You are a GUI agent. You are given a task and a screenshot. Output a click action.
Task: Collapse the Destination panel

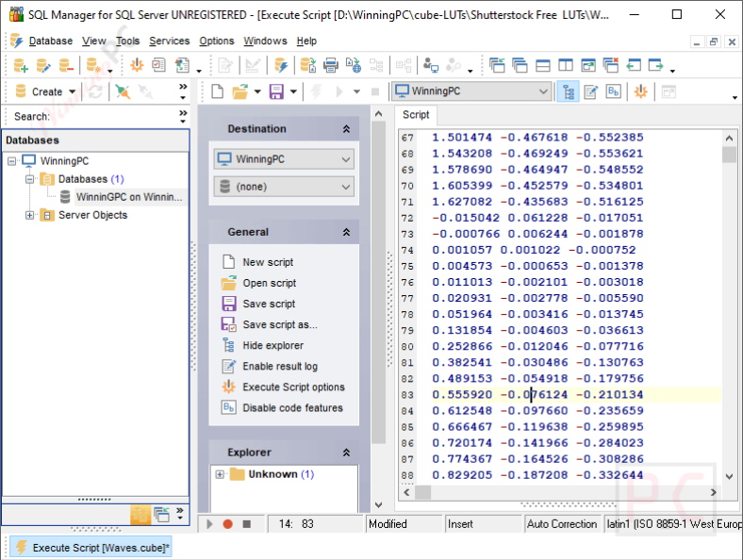(x=346, y=129)
